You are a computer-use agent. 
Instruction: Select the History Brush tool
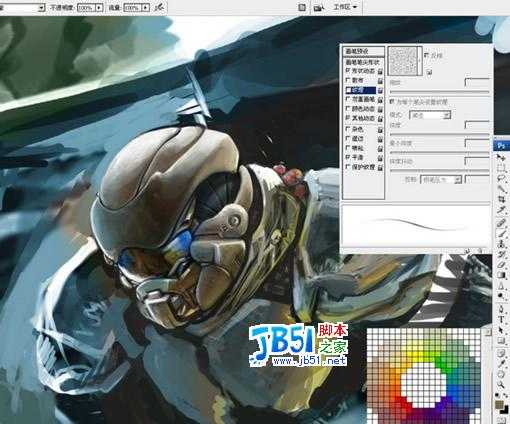(502, 254)
